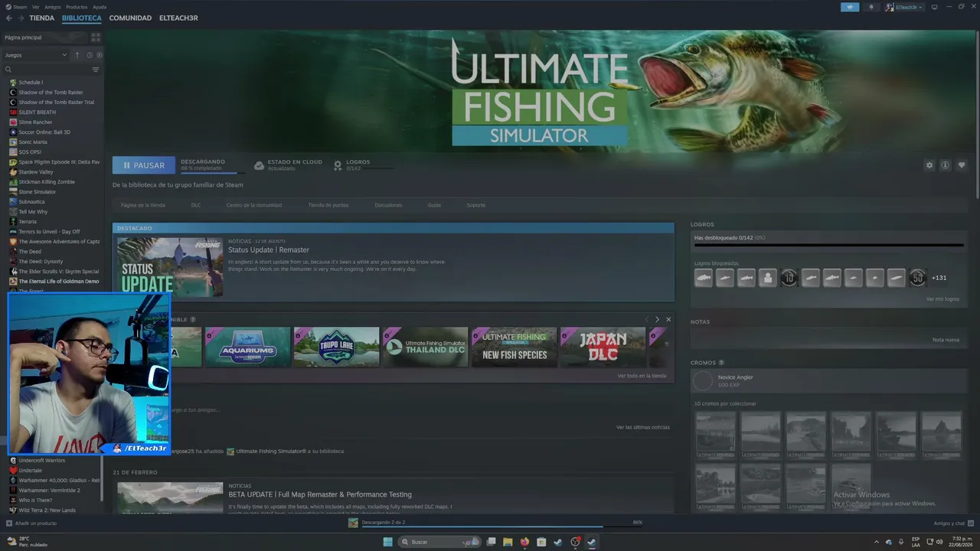Go back with the left navigation arrow

click(x=8, y=18)
